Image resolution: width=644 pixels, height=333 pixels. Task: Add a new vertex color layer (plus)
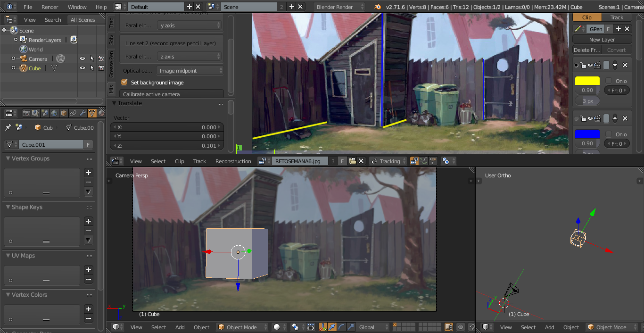88,309
